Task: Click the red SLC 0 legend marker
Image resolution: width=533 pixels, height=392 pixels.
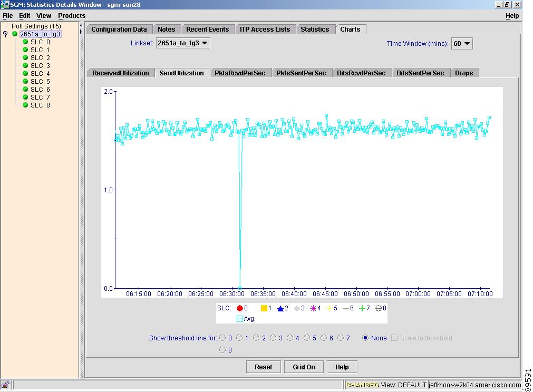Action: pos(240,308)
